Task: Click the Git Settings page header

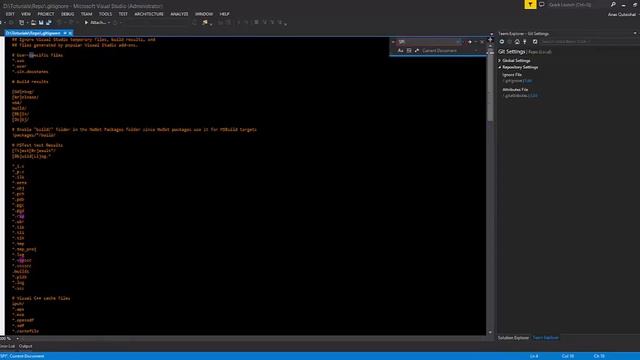Action: pos(512,52)
